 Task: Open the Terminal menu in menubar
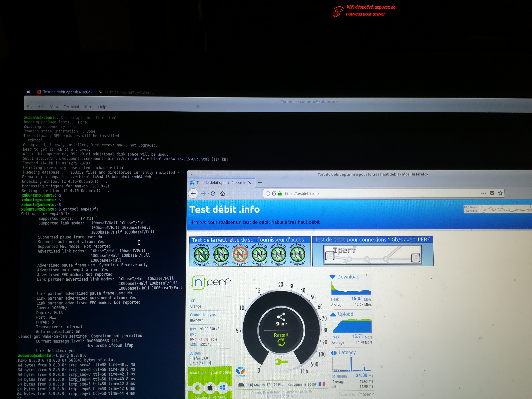71,107
